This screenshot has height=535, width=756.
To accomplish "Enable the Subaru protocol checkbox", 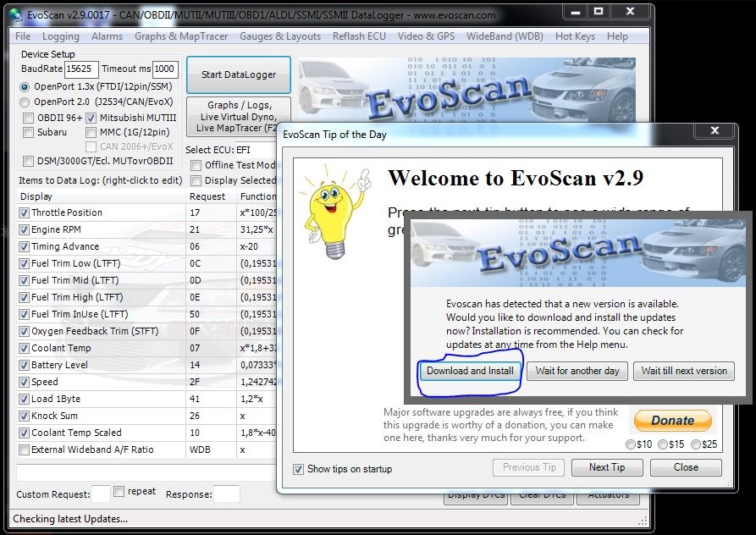I will (x=29, y=132).
